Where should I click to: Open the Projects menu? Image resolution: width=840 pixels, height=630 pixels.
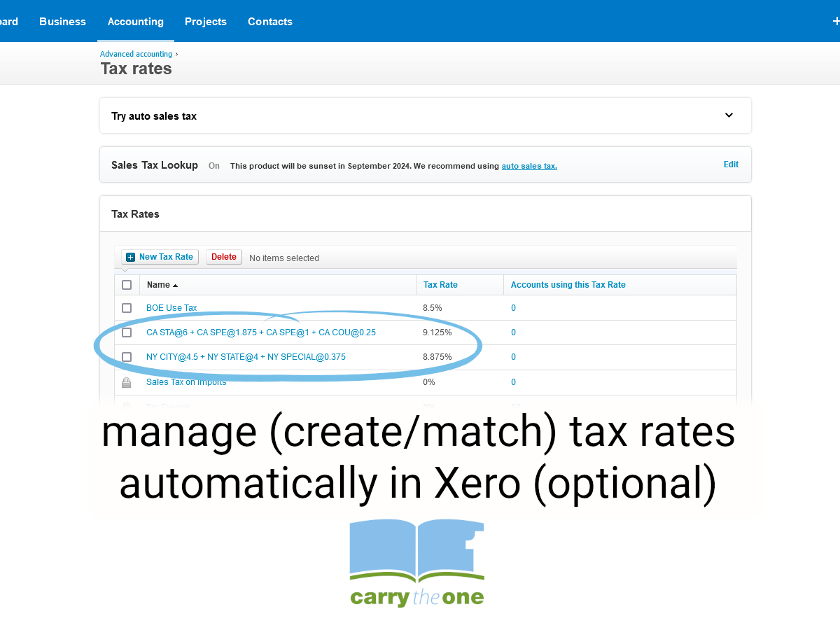206,22
